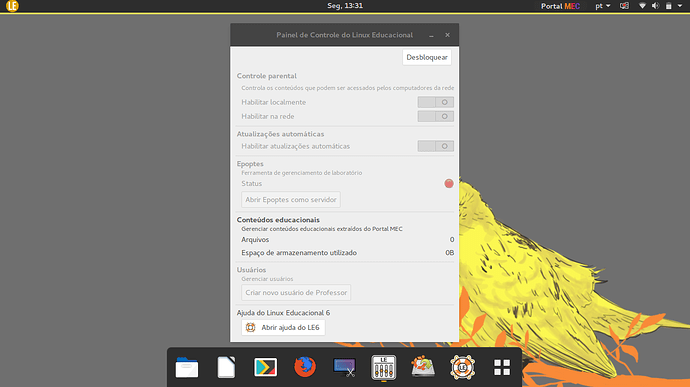Show all applications grid in the dock
The width and height of the screenshot is (690, 387).
tap(502, 367)
